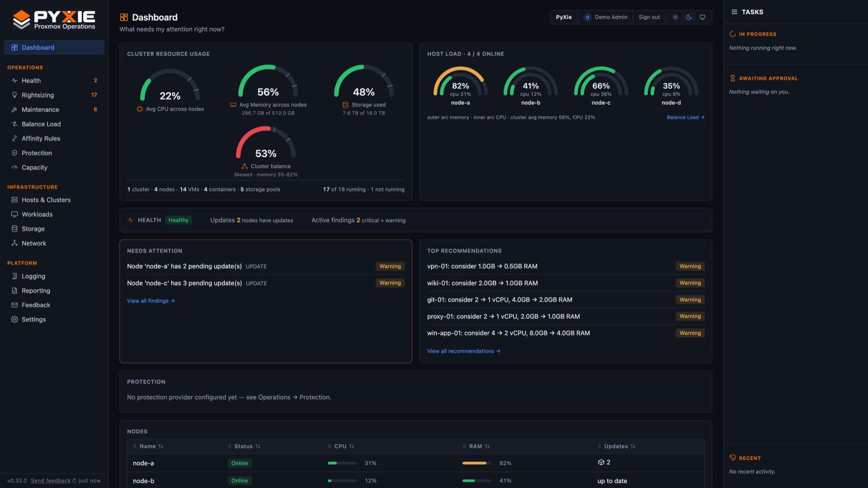Open Dashboard in the sidebar
Screen dimensions: 868x488
(x=54, y=47)
